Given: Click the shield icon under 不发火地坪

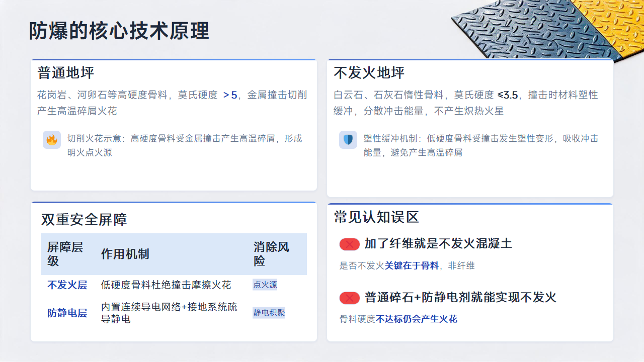Looking at the screenshot, I should pos(348,140).
